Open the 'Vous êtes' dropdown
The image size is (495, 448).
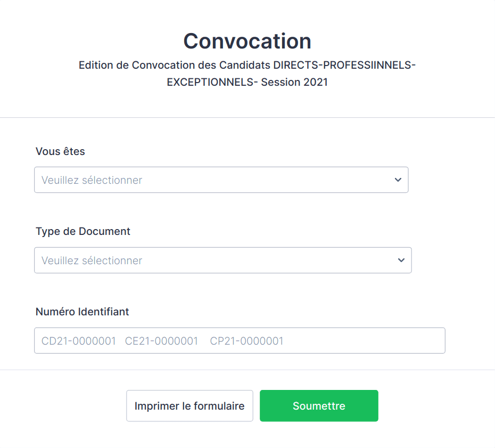(222, 180)
